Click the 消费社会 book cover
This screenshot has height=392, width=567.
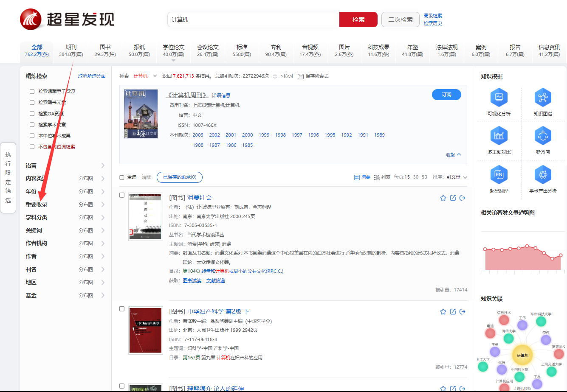pos(146,216)
